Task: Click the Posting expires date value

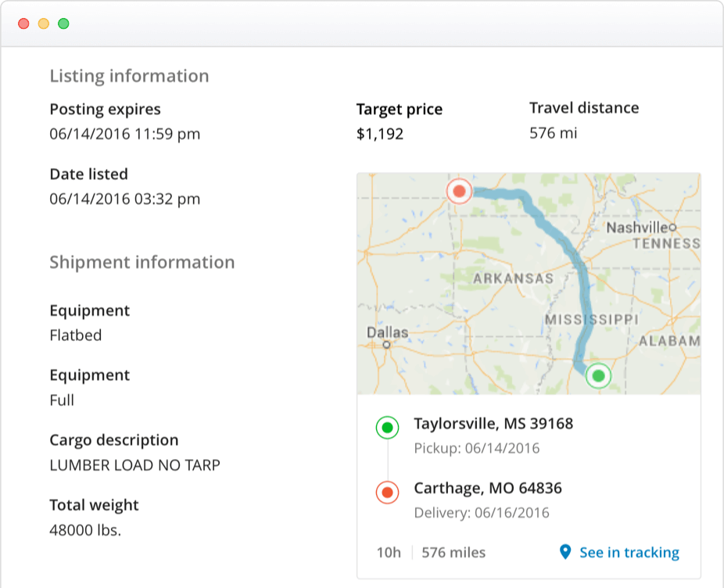Action: pyautogui.click(x=125, y=134)
